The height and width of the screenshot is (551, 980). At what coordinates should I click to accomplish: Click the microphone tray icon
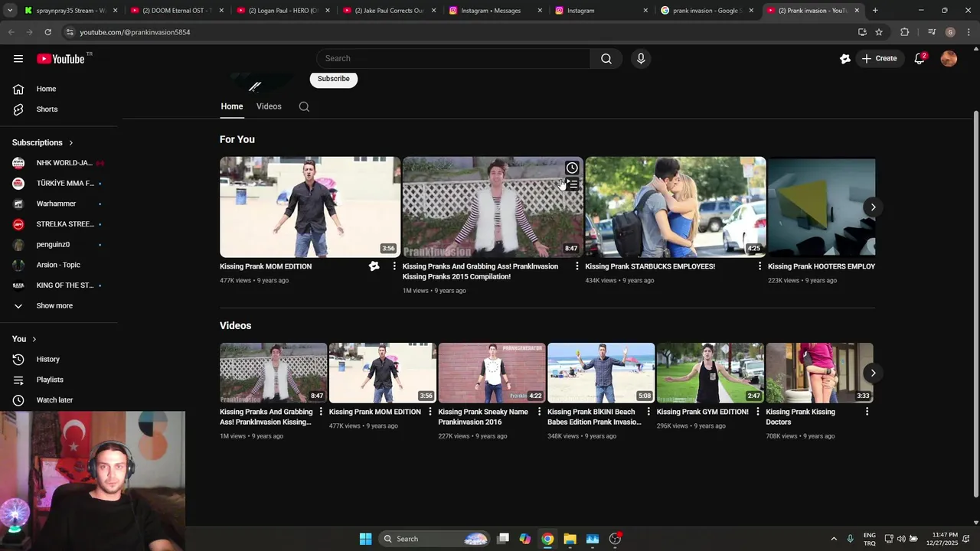[850, 539]
